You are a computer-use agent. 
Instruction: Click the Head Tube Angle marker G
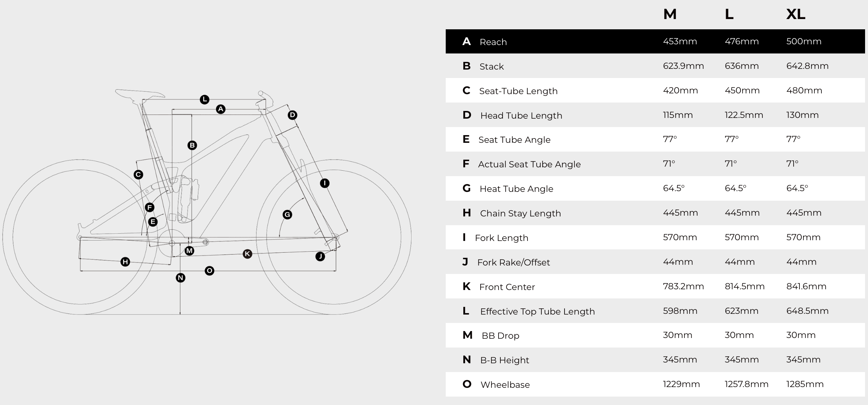(287, 215)
